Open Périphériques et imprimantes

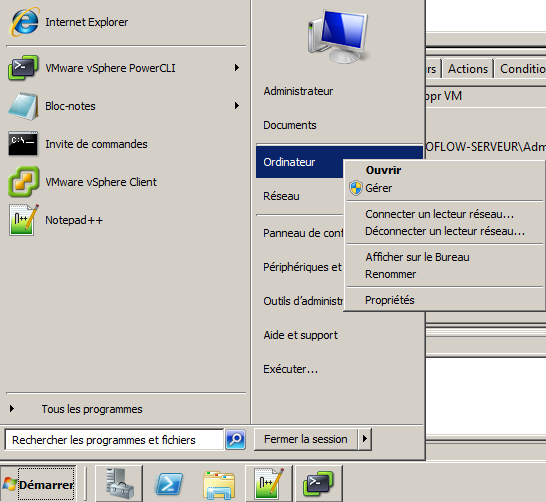(x=299, y=267)
